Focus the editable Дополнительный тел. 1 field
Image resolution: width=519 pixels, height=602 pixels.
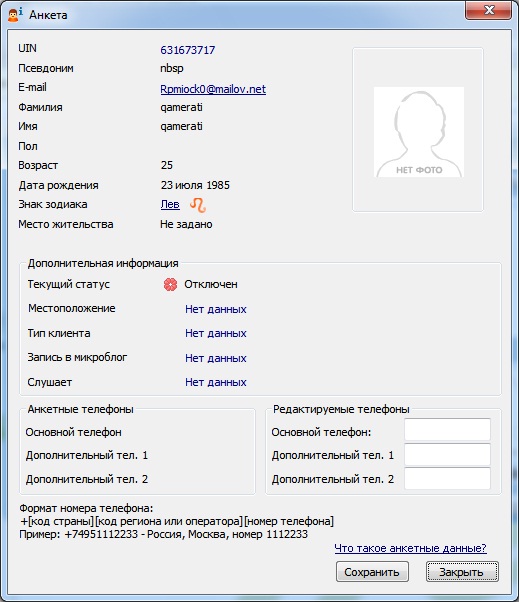coord(447,455)
